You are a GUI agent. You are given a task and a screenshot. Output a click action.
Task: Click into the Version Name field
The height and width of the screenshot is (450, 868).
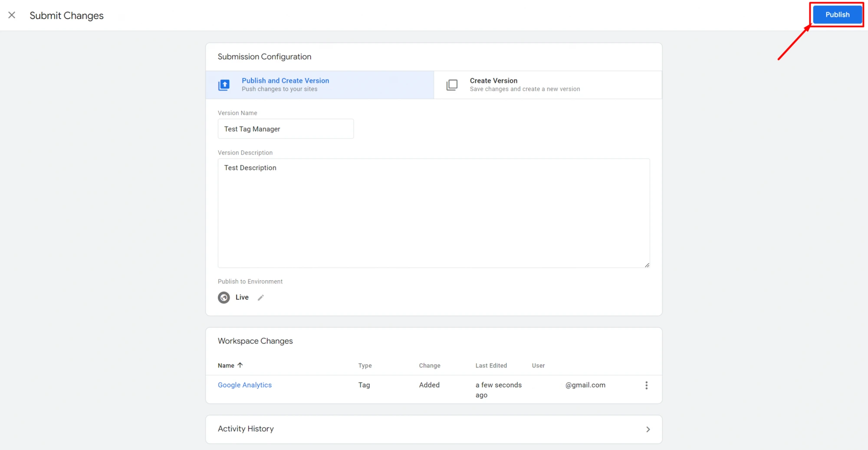click(x=286, y=129)
